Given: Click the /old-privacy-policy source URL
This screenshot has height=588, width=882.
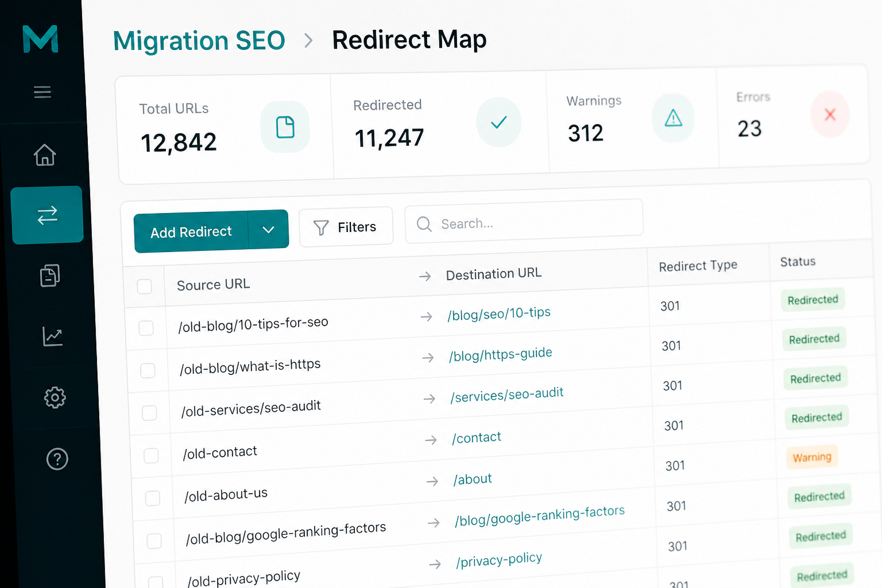Looking at the screenshot, I should (244, 578).
